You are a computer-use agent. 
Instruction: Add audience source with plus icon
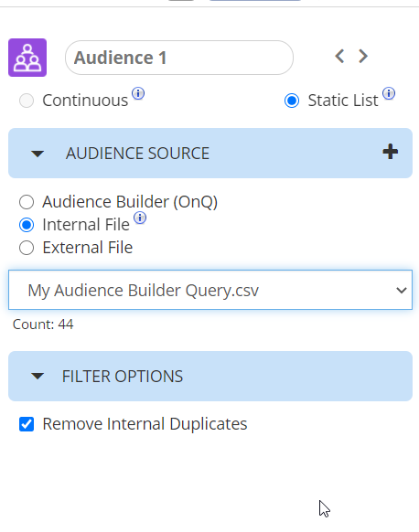(391, 152)
